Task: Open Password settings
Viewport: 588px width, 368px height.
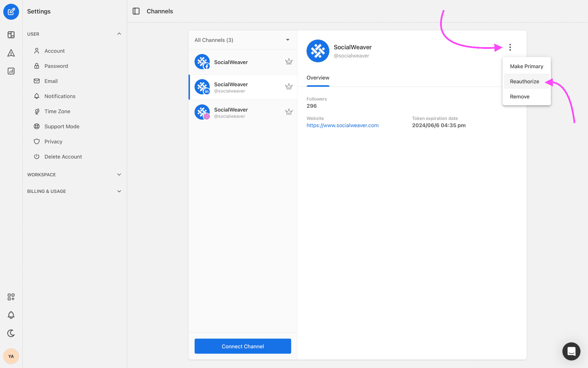Action: (x=56, y=66)
